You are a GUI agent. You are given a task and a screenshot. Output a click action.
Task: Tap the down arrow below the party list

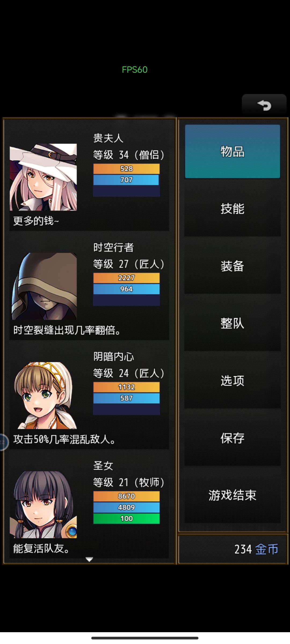pyautogui.click(x=89, y=559)
